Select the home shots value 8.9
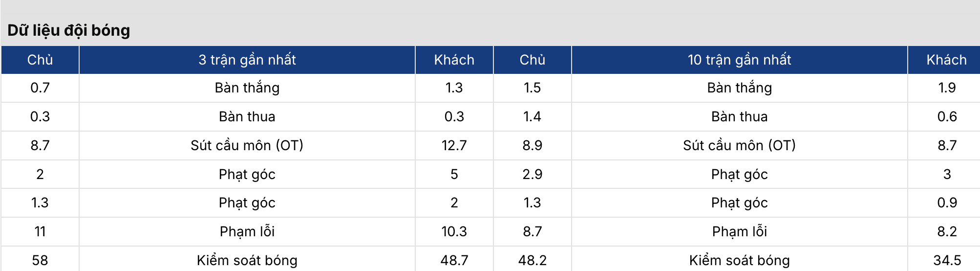Image resolution: width=980 pixels, height=271 pixels. click(x=532, y=145)
